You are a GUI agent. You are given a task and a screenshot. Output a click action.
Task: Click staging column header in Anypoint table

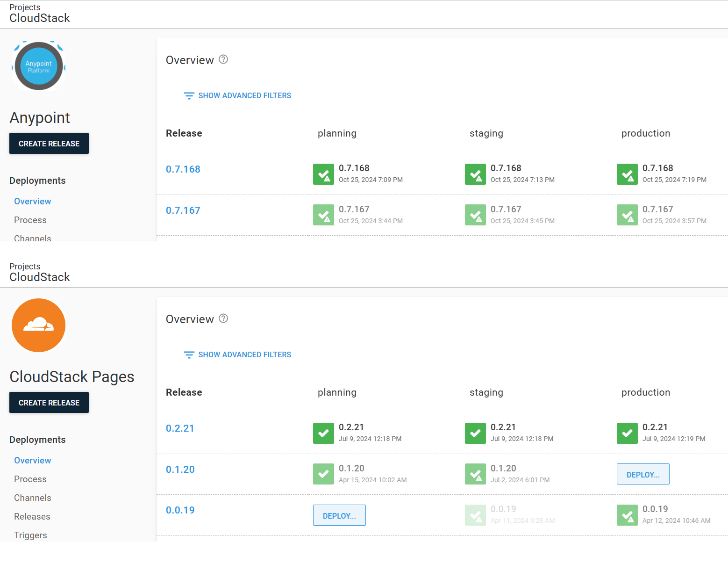coord(486,133)
